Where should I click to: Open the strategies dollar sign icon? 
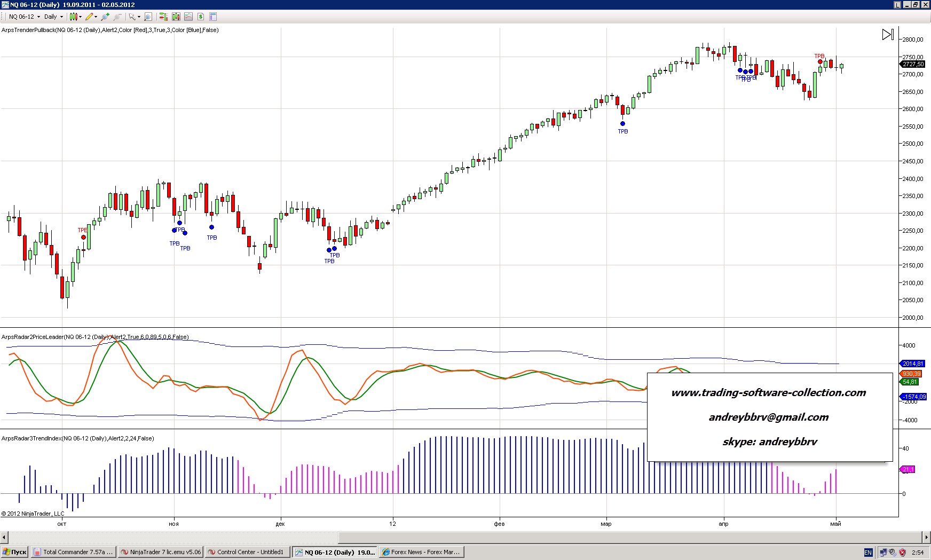tap(201, 17)
